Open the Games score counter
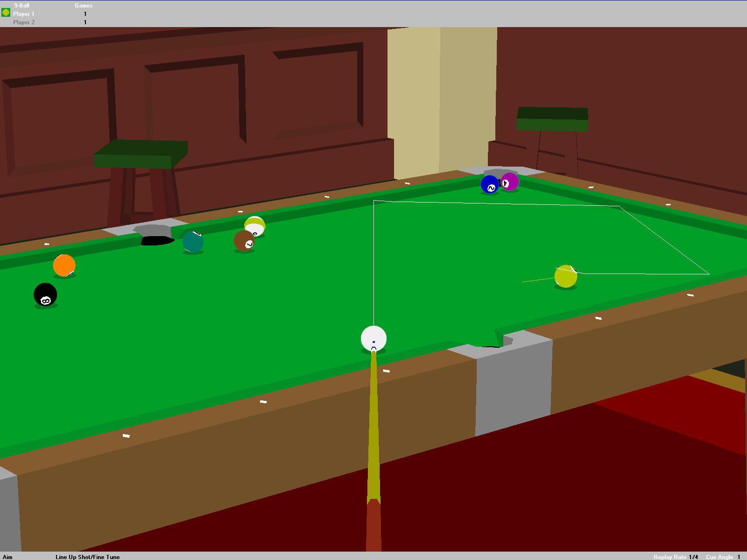The height and width of the screenshot is (560, 747). [83, 6]
